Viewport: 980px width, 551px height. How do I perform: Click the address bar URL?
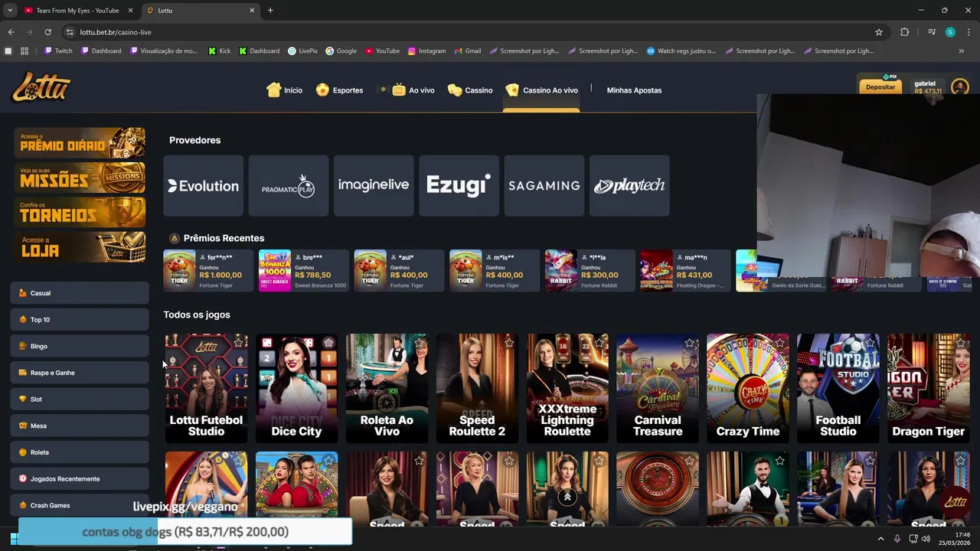click(x=116, y=32)
